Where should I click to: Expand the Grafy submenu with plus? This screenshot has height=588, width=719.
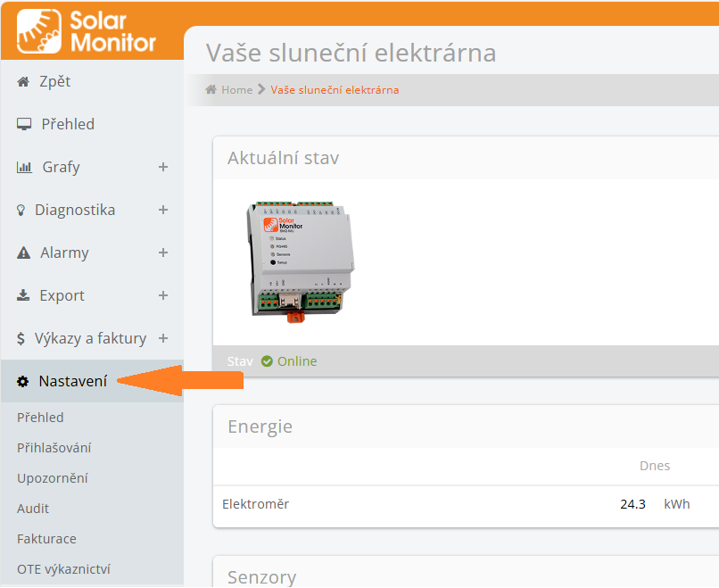[x=163, y=167]
